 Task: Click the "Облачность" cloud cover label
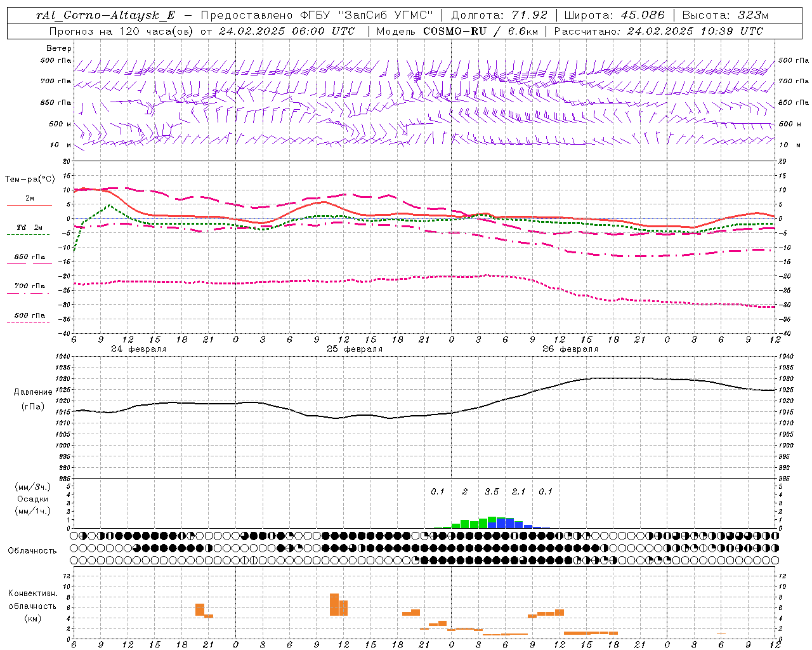point(32,550)
